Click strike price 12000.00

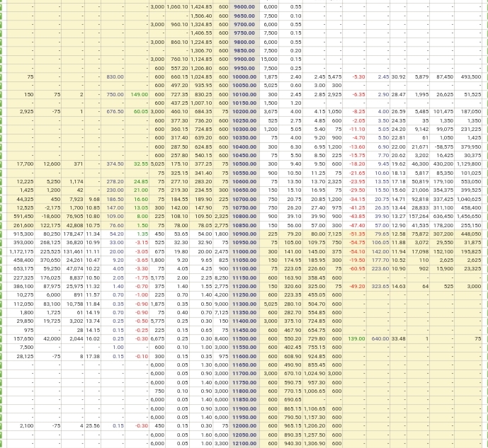[244, 426]
